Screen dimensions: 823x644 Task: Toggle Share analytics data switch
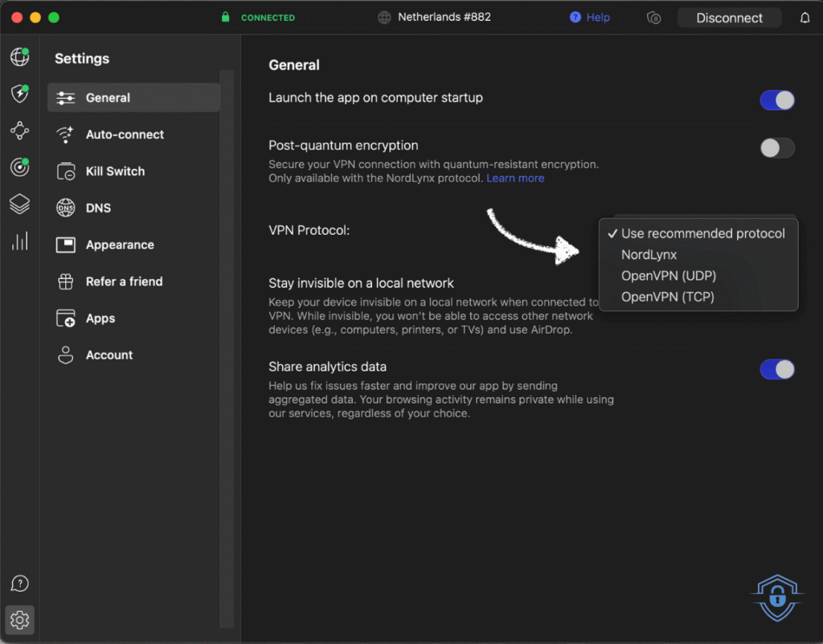pos(777,369)
